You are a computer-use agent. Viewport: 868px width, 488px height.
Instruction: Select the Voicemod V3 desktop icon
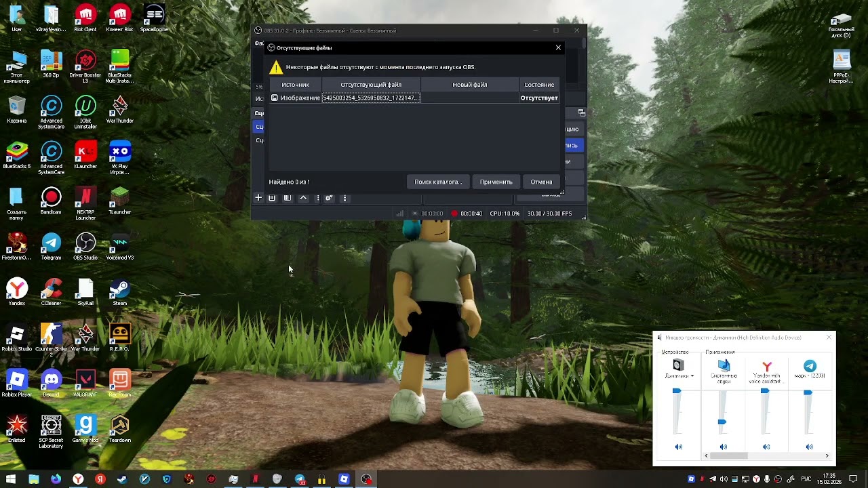[x=120, y=247]
